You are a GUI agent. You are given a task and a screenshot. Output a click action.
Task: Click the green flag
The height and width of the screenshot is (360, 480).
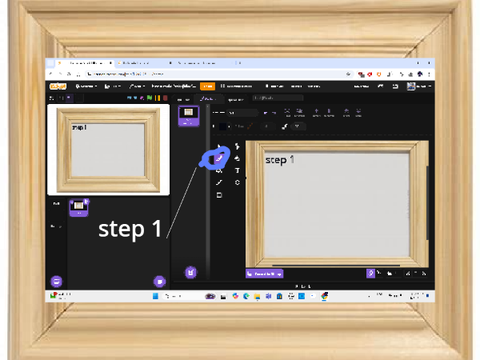150,98
